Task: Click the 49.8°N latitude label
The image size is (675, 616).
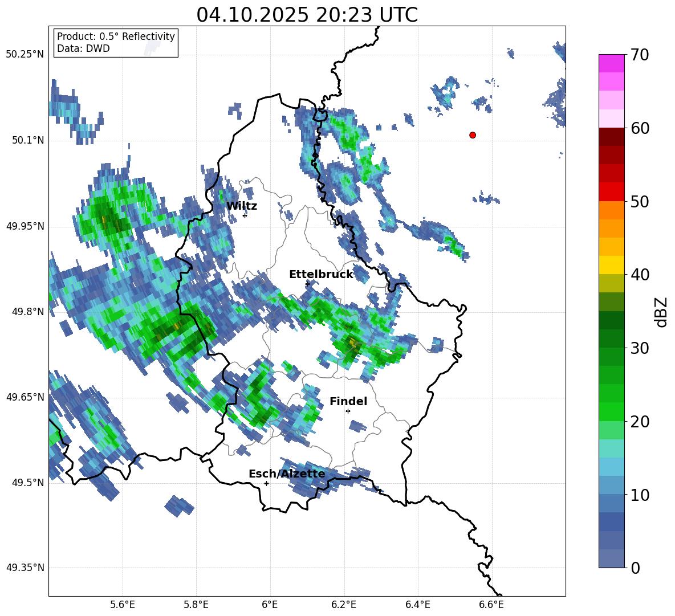Action: point(28,312)
